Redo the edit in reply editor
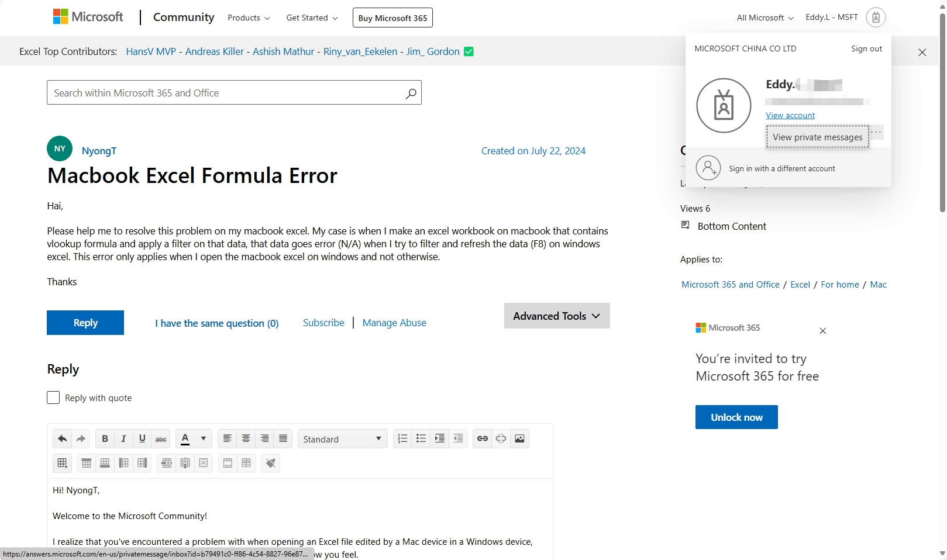This screenshot has width=947, height=560. (81, 438)
